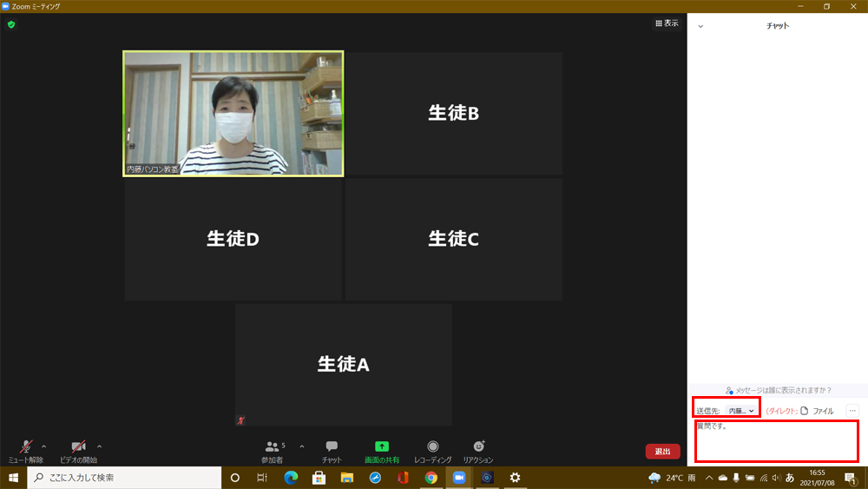Screen dimensions: 868x489
Task: Open Settings gear on taskbar
Action: coord(516,478)
